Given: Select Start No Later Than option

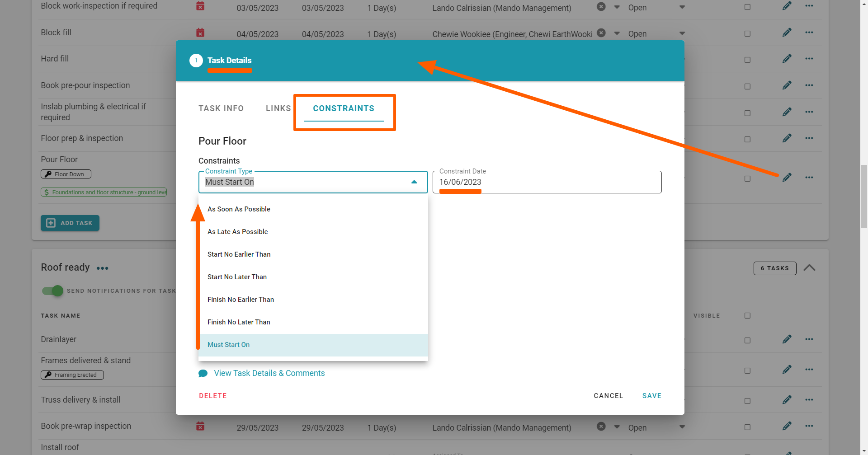Looking at the screenshot, I should (313, 277).
